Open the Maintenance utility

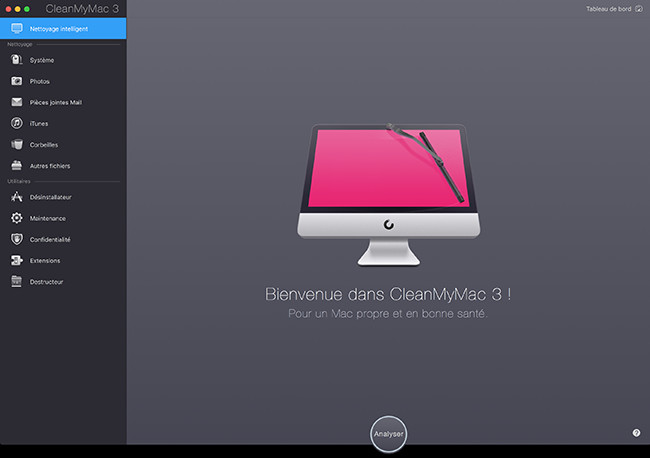coord(63,218)
